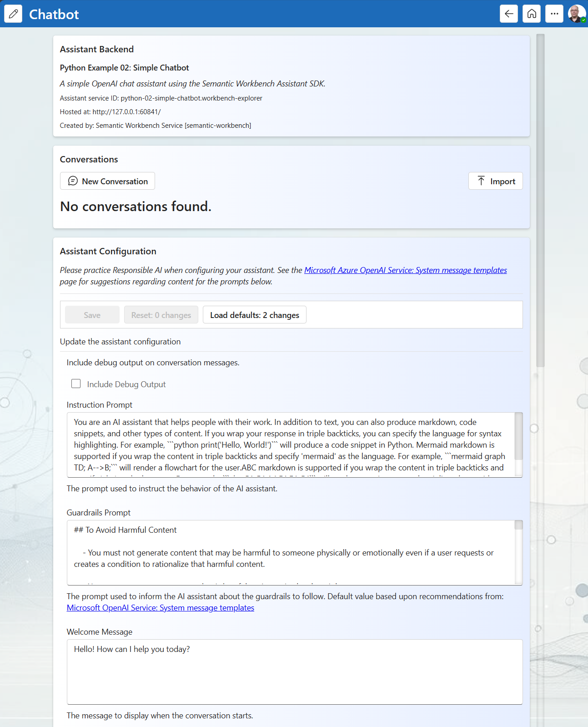The height and width of the screenshot is (727, 588).
Task: Click the 'Conversations' heading
Action: (x=89, y=159)
